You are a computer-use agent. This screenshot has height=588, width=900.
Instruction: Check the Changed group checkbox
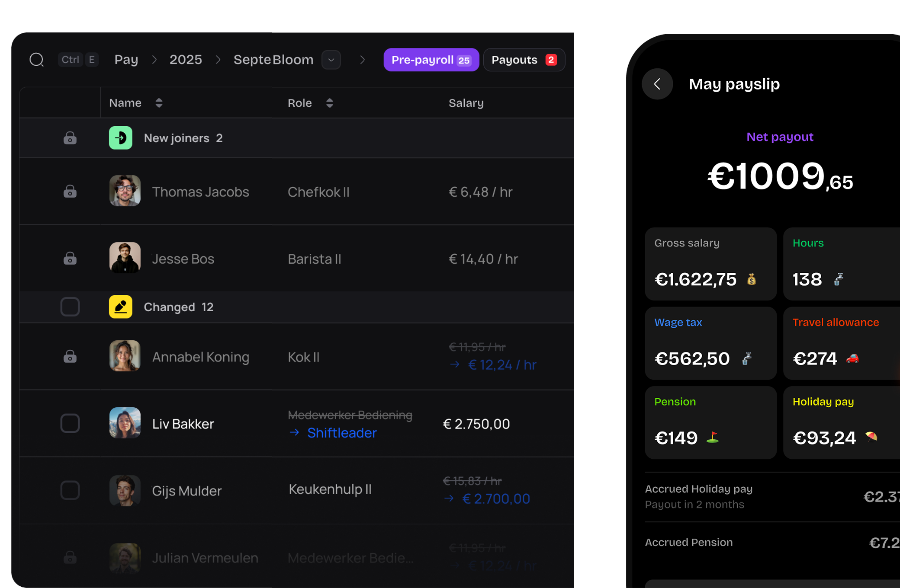[70, 307]
